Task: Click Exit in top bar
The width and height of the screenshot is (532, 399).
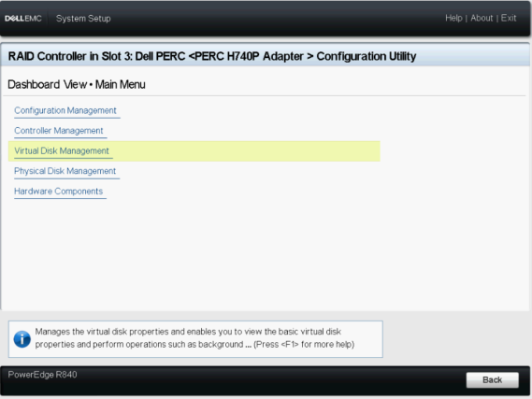Action: [509, 18]
